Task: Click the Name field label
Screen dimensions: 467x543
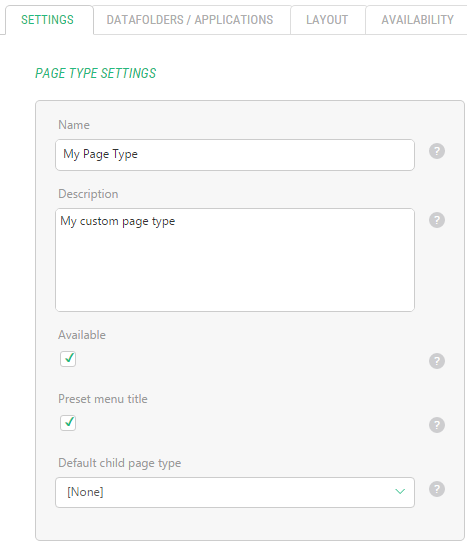Action: pos(74,125)
